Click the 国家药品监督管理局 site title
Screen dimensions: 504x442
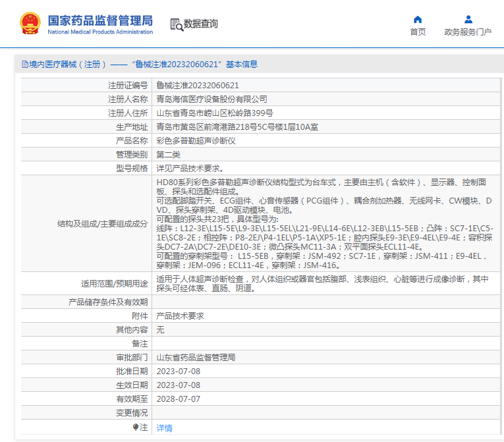click(x=100, y=20)
